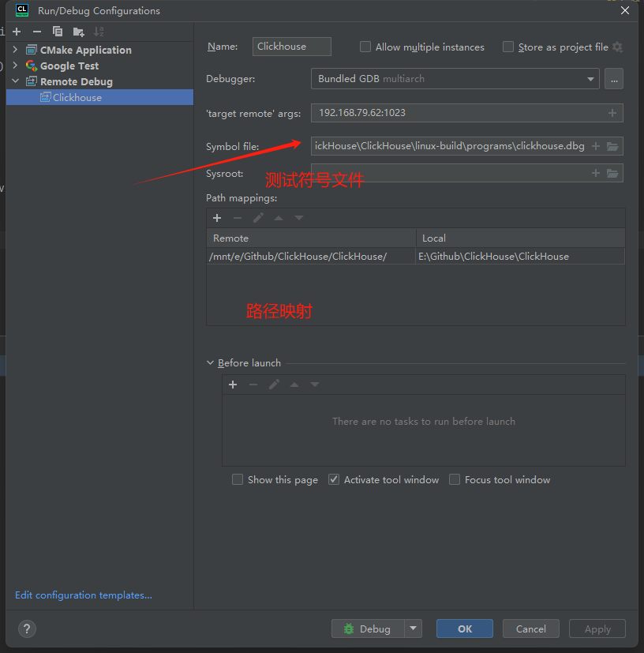Insert macro into Symbol file field
Screen dimensions: 644x653
point(596,146)
